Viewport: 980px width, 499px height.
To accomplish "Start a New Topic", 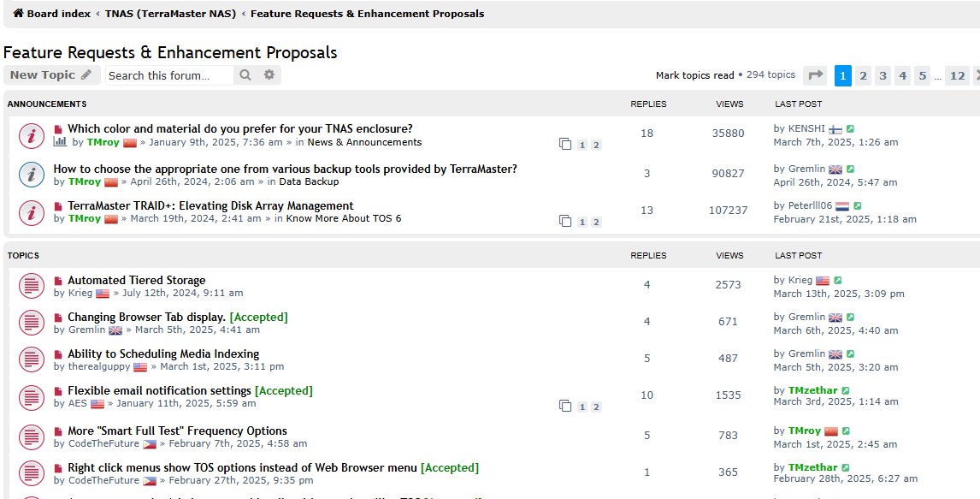I will click(x=50, y=75).
